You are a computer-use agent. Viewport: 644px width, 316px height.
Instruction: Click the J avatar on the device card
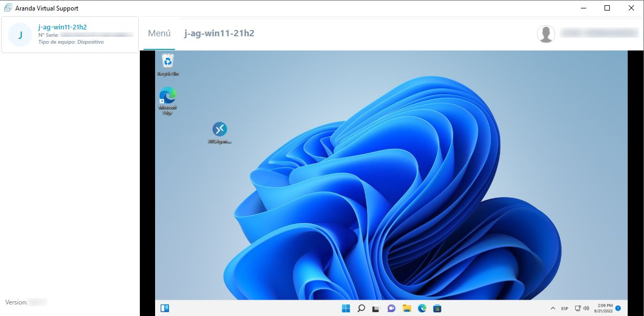pyautogui.click(x=21, y=35)
